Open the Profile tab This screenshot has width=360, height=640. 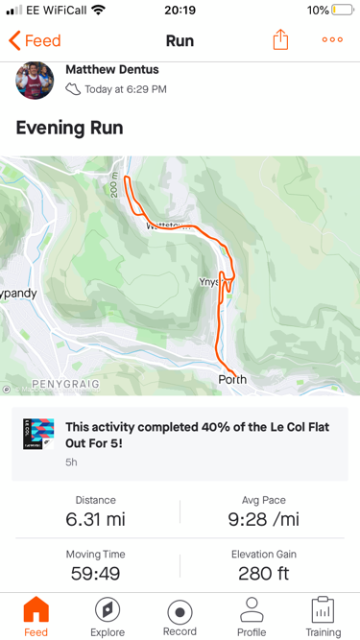click(x=252, y=617)
